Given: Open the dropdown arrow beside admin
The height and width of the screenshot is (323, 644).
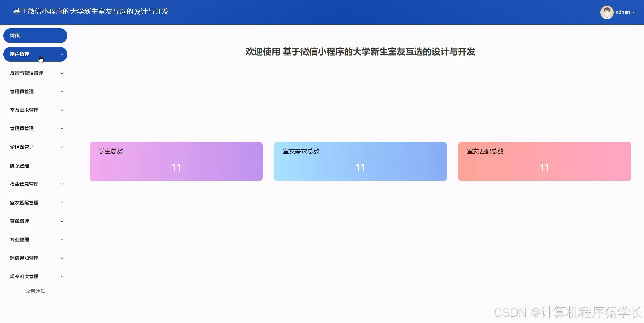Looking at the screenshot, I should pyautogui.click(x=634, y=12).
